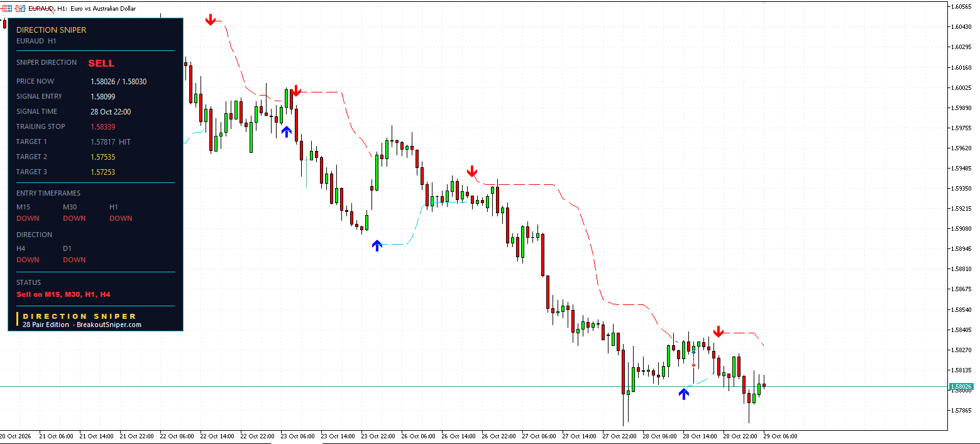The width and height of the screenshot is (980, 444).
Task: Click the D1 timeframe label
Action: click(67, 248)
